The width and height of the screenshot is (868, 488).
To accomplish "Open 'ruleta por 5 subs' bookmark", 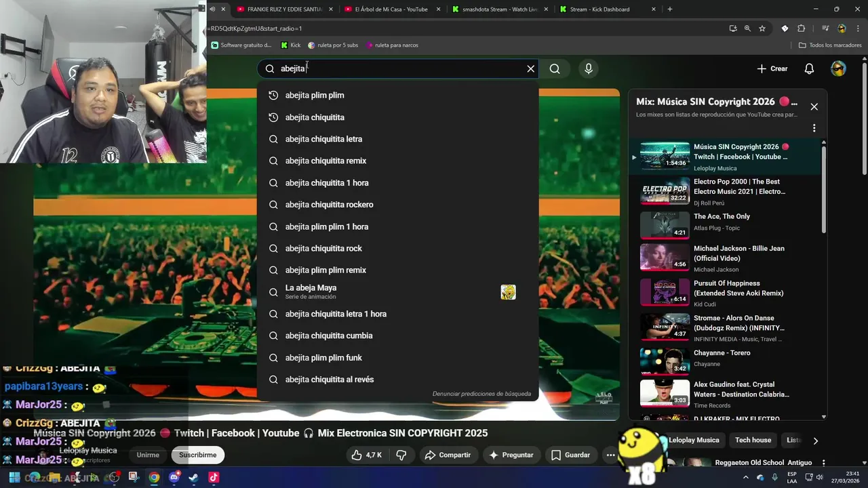I will (333, 45).
